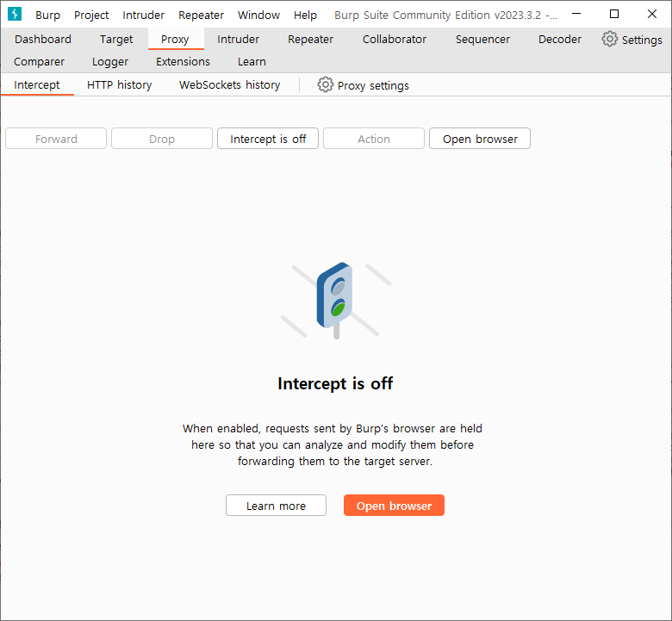This screenshot has width=672, height=621.
Task: Click the orange Open browser button
Action: (394, 506)
